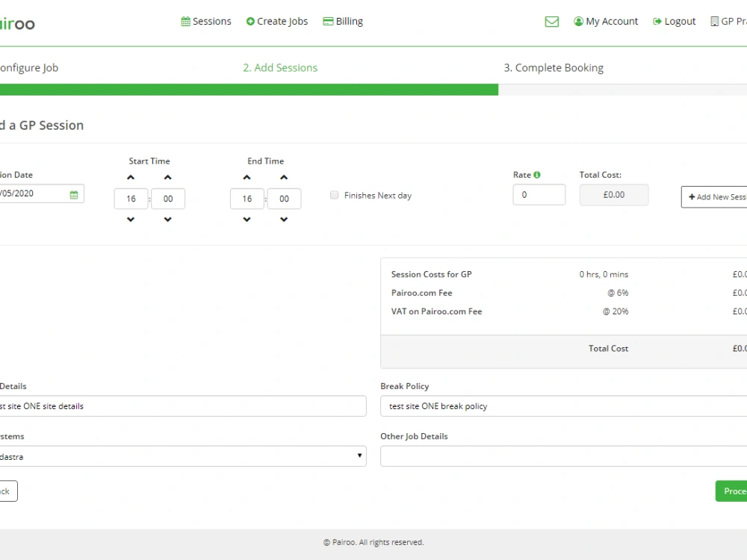The image size is (747, 560).
Task: Click the Pairoo copyright footer text
Action: point(373,542)
